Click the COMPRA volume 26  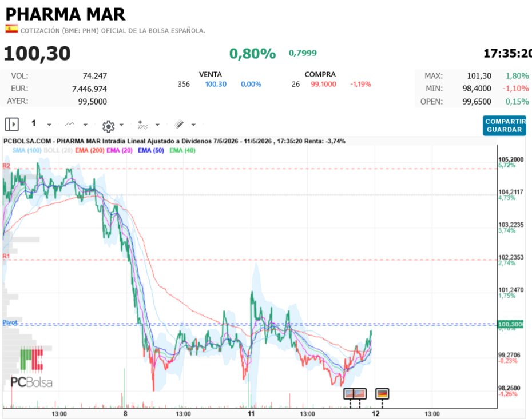point(296,84)
